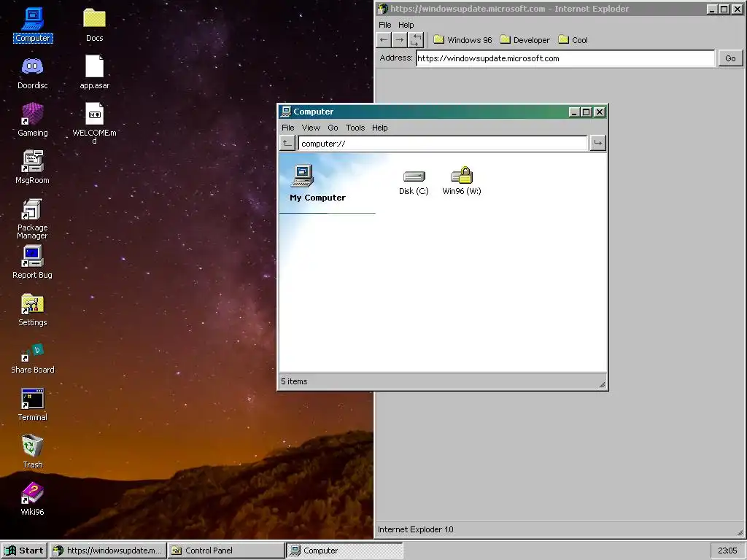The width and height of the screenshot is (747, 560).
Task: Open the Developer bookmark folder
Action: click(525, 40)
